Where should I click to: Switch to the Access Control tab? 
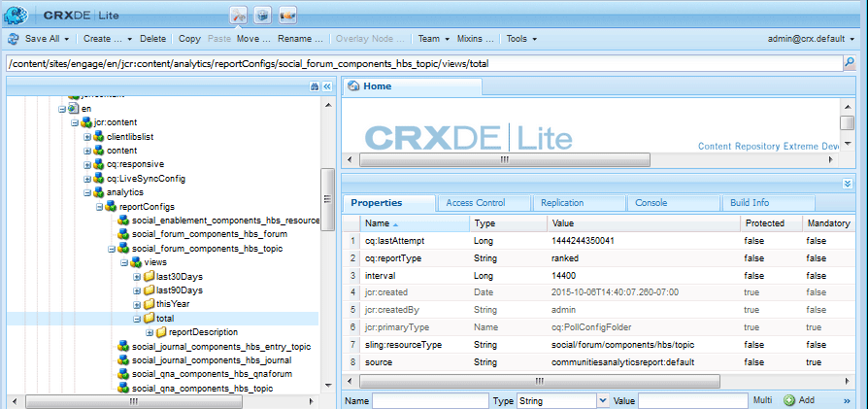point(476,203)
